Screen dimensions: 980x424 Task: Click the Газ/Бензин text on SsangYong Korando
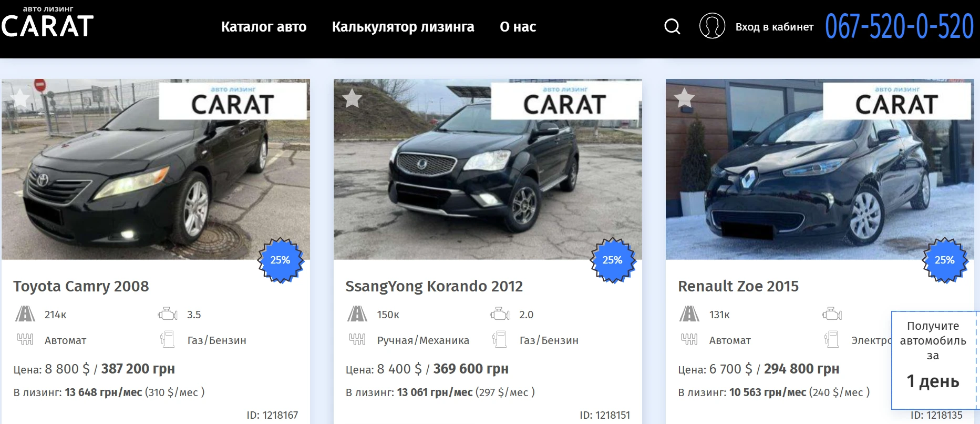tap(549, 340)
